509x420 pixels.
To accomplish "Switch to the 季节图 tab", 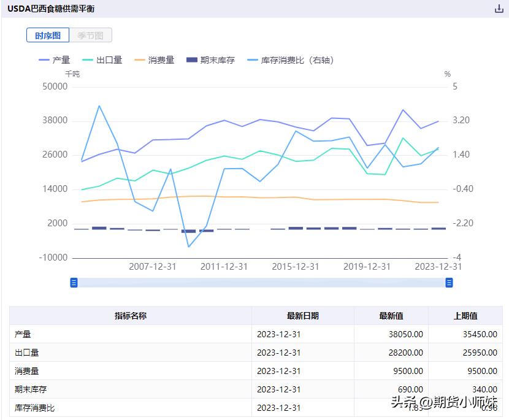I will point(91,35).
